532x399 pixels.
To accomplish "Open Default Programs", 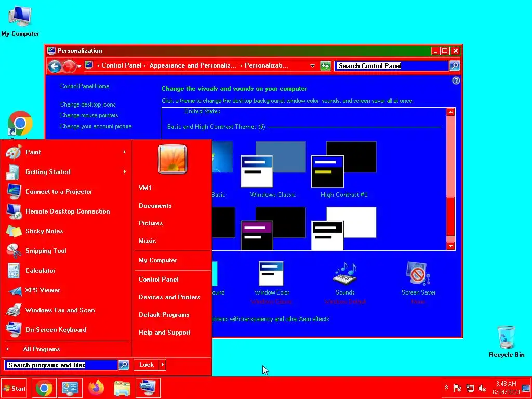I will click(x=164, y=314).
